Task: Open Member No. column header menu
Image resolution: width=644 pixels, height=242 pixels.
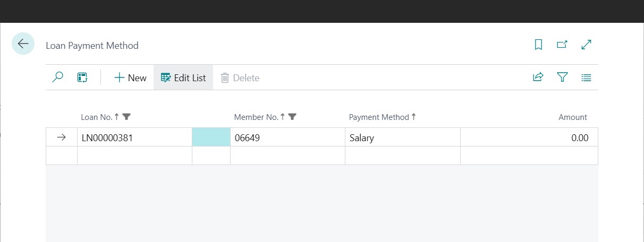Action: point(257,117)
